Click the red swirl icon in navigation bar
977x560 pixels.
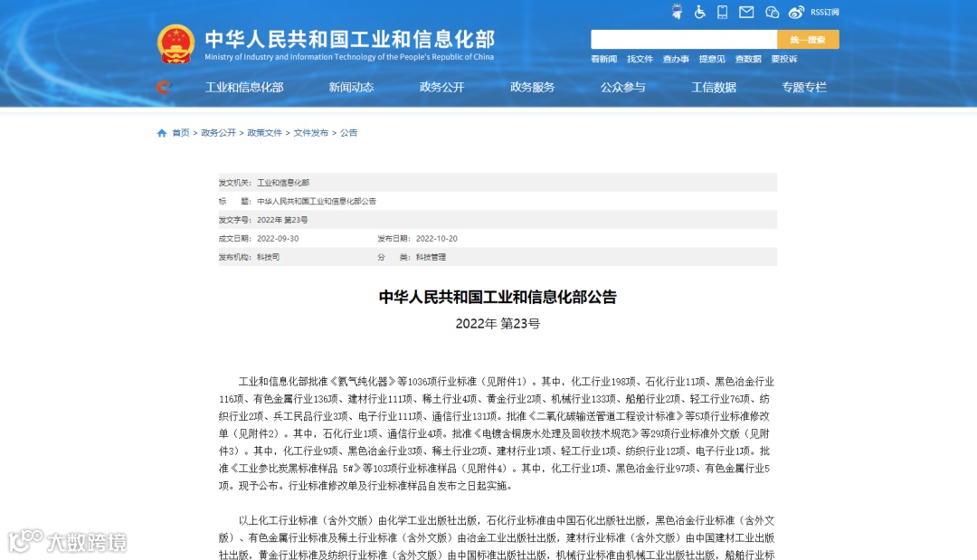(163, 87)
